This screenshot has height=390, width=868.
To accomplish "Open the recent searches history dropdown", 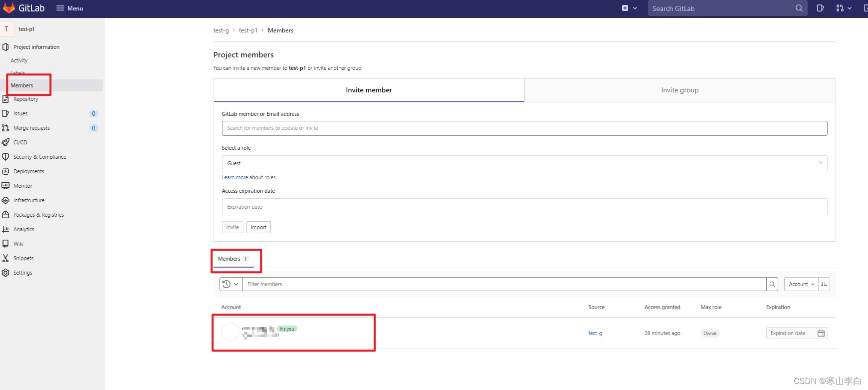I will point(230,284).
